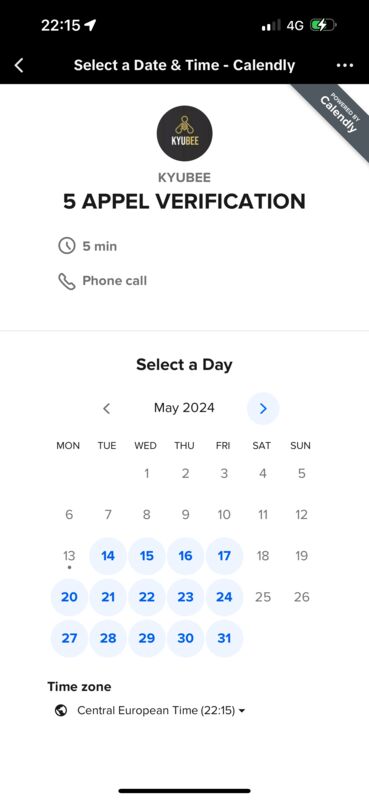The image size is (369, 800).
Task: Select May 14 on the calendar
Action: pos(108,556)
